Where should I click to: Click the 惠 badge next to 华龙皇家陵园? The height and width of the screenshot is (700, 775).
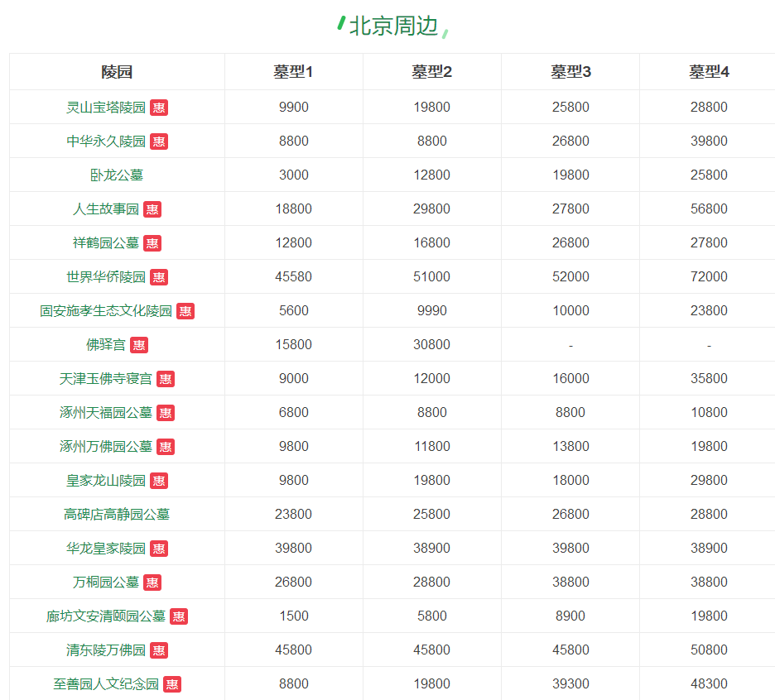(x=159, y=549)
